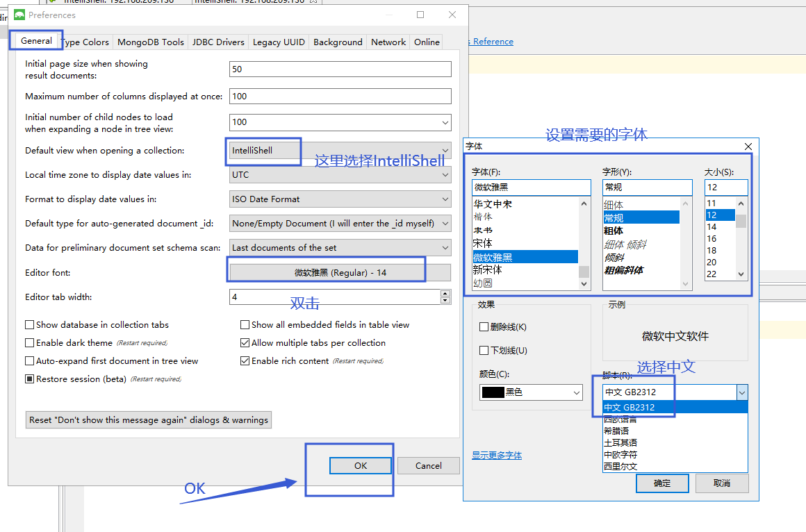The image size is (806, 532).
Task: Select 细体 倾斜 font style
Action: pos(625,244)
